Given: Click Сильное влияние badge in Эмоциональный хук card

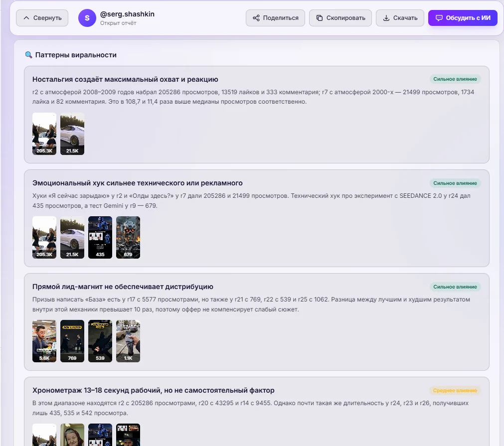Looking at the screenshot, I should tap(455, 183).
